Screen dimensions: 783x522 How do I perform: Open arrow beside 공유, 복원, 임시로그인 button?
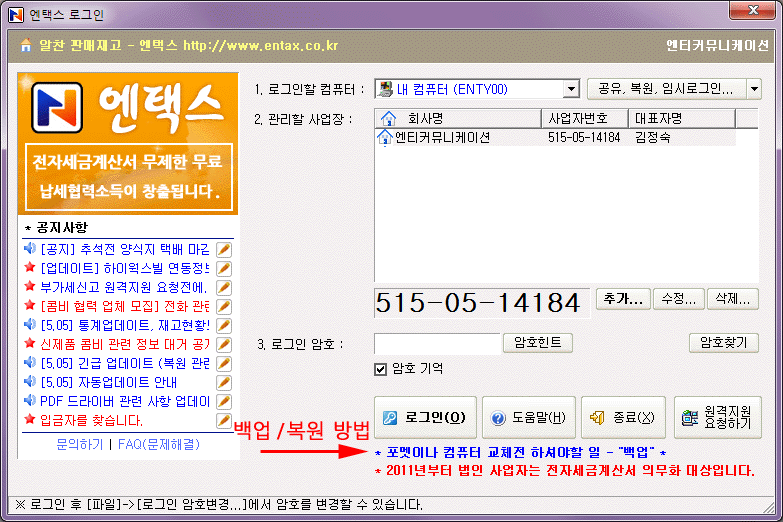point(754,89)
